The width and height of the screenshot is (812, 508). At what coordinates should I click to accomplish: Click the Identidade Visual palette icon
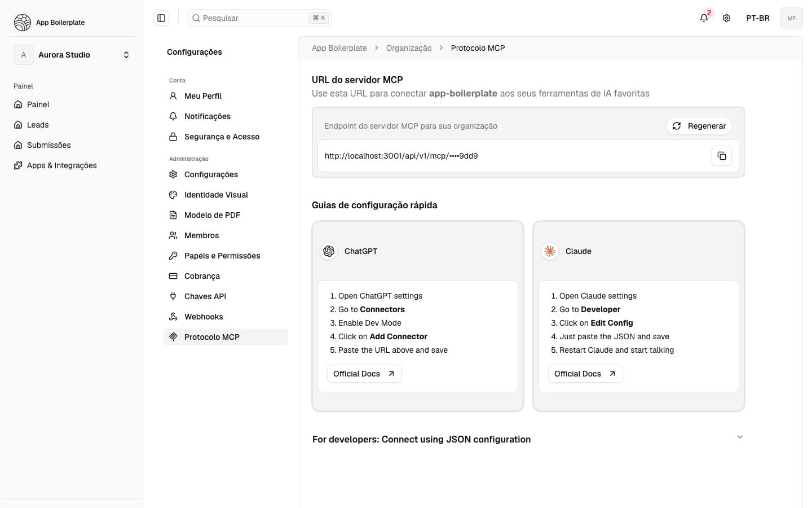point(173,195)
